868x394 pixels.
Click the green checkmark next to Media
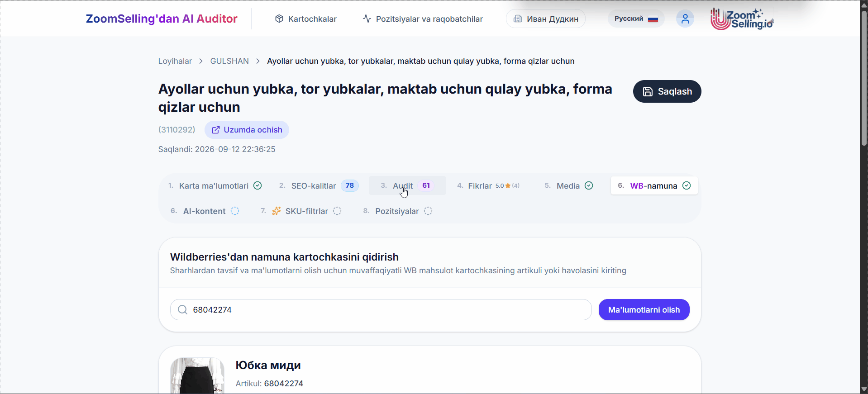pyautogui.click(x=589, y=185)
